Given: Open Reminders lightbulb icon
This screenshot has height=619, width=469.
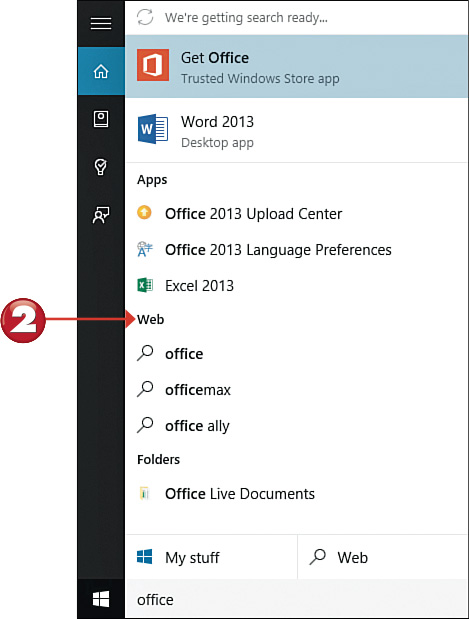Looking at the screenshot, I should [101, 167].
